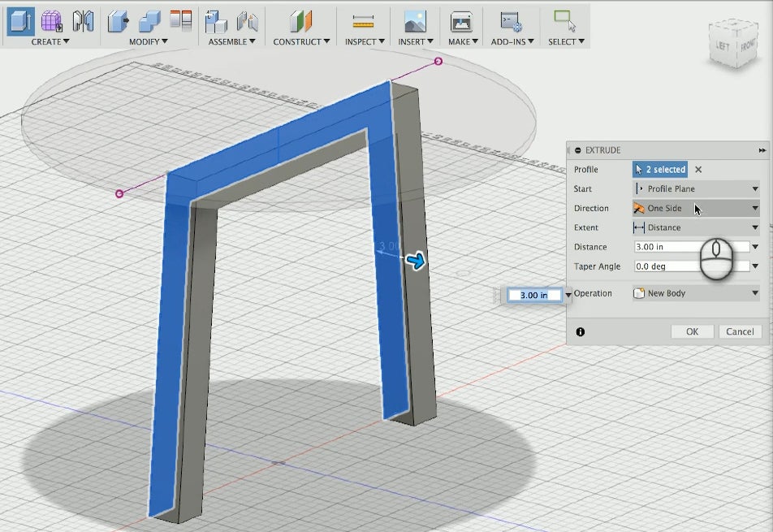Click the Distance input field in the dialog
773x532 pixels.
pos(692,247)
